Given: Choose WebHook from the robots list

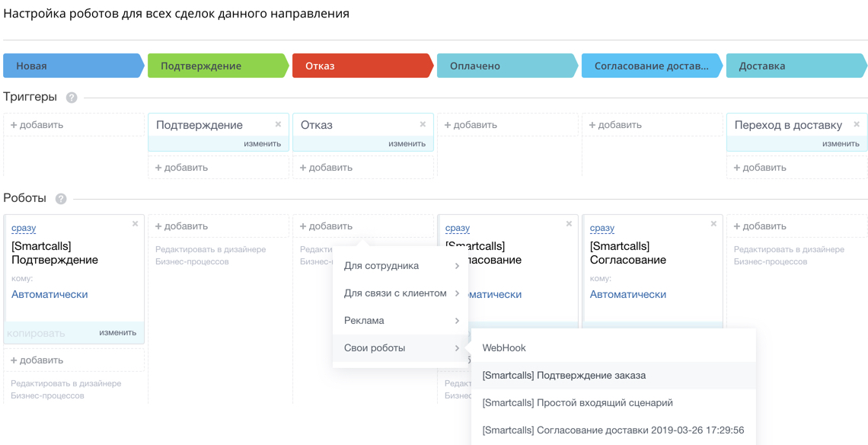Looking at the screenshot, I should (504, 348).
